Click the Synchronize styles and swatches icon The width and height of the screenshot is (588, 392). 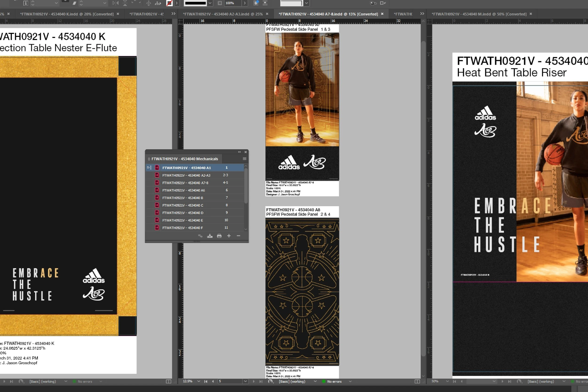coord(200,236)
